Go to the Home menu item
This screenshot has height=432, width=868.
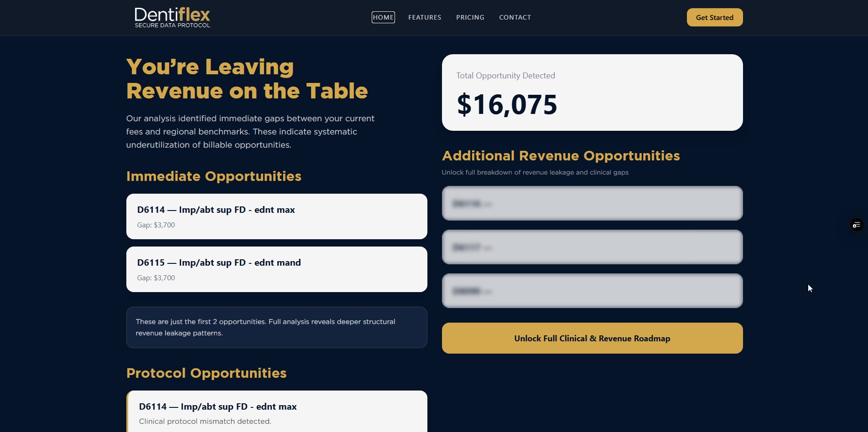coord(383,17)
